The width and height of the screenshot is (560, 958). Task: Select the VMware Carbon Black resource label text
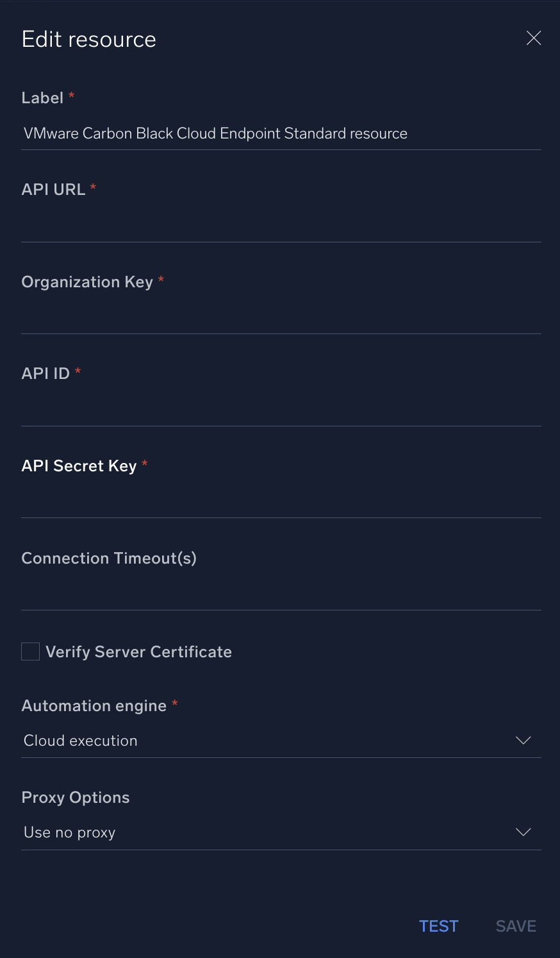click(215, 133)
